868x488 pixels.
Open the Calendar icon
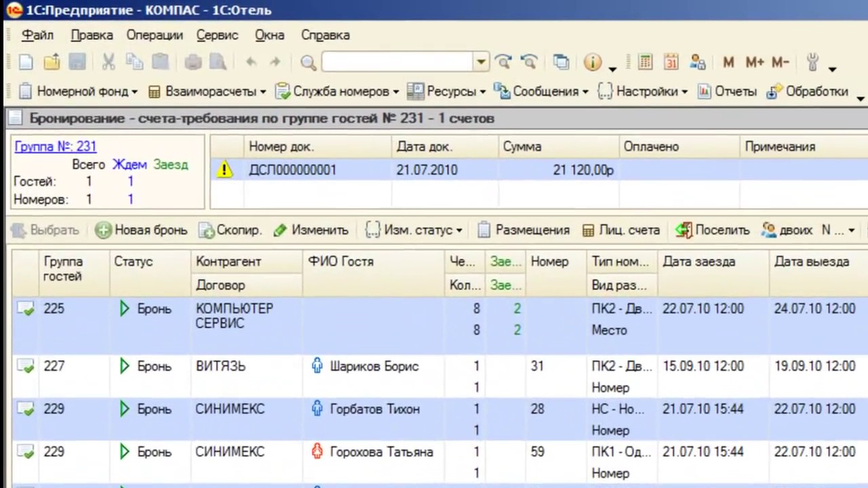(671, 62)
